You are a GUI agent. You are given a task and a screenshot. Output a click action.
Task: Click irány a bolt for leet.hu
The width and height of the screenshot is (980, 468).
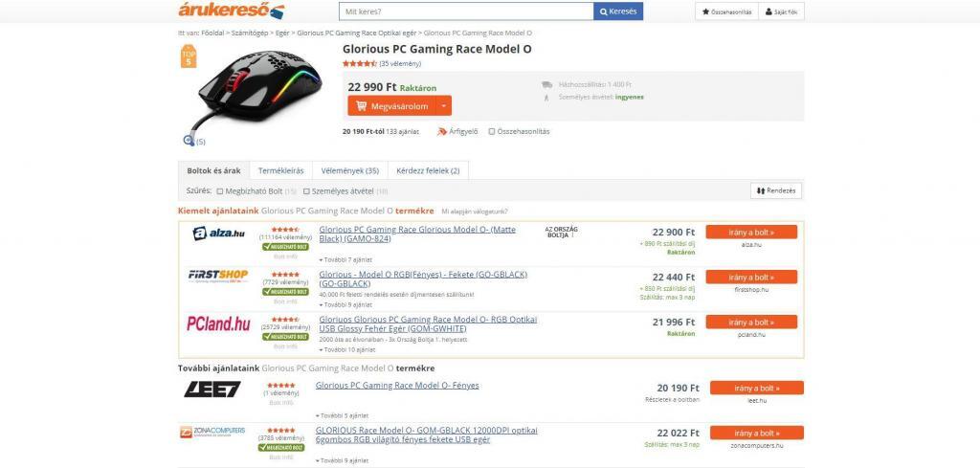click(757, 388)
